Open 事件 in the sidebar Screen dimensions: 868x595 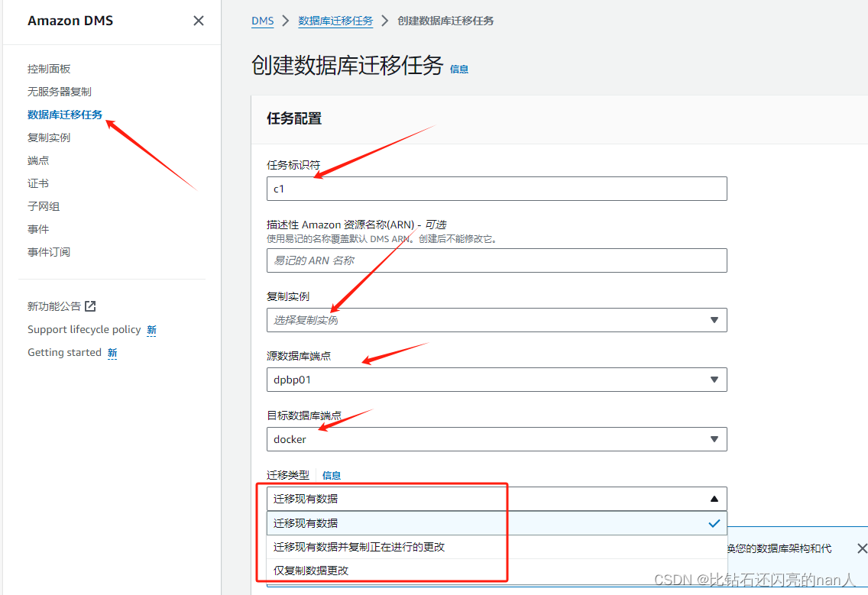coord(38,229)
